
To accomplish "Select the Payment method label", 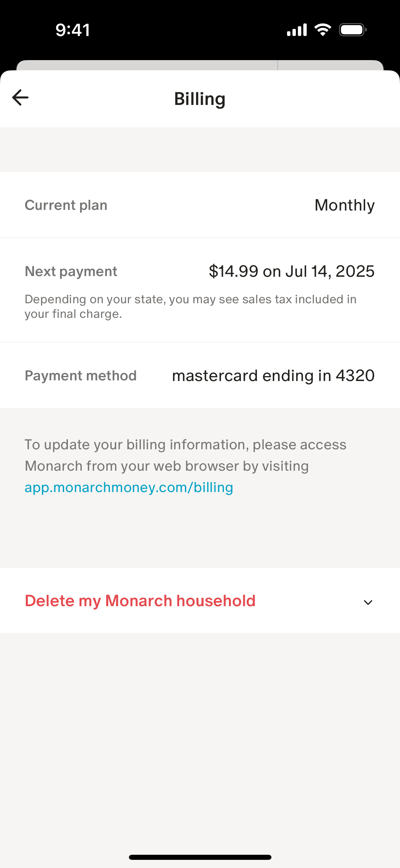I will [x=81, y=376].
